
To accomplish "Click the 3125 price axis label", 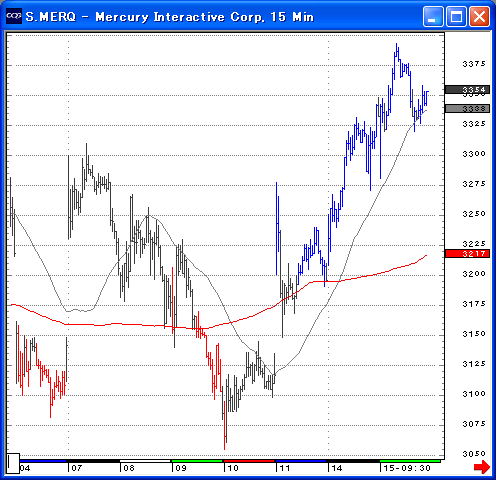I will (x=474, y=364).
